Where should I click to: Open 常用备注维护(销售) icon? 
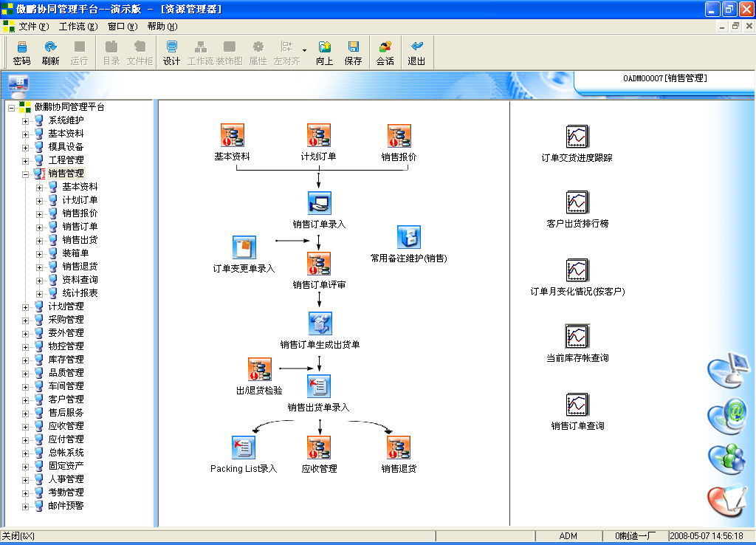pos(408,238)
